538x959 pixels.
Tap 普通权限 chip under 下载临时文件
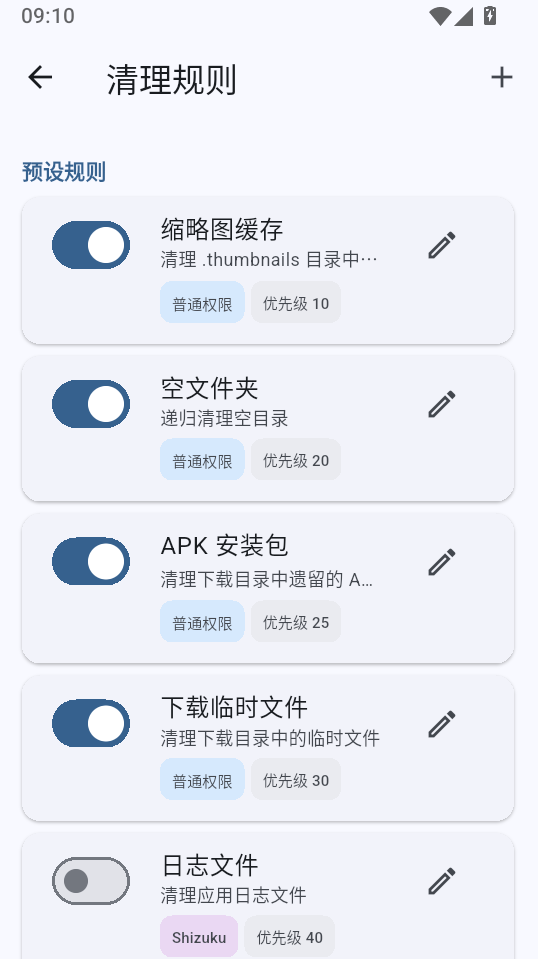point(202,779)
